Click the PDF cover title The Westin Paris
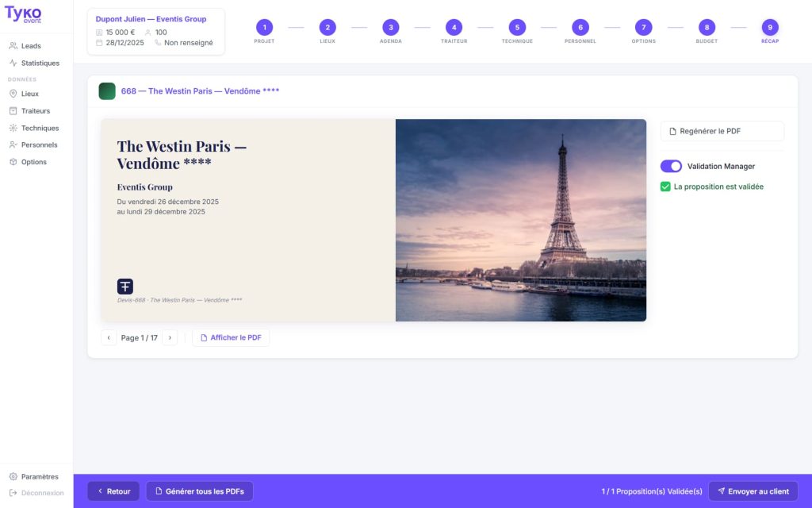 coord(182,155)
